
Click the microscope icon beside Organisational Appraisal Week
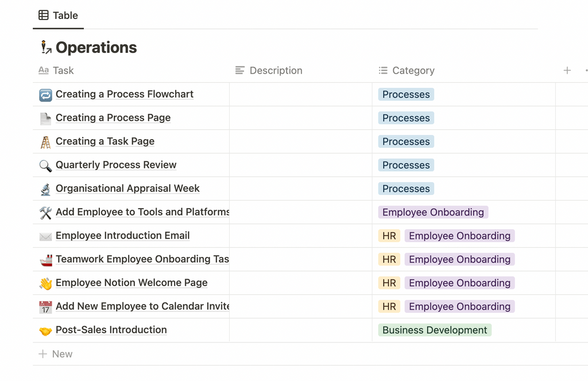point(45,189)
